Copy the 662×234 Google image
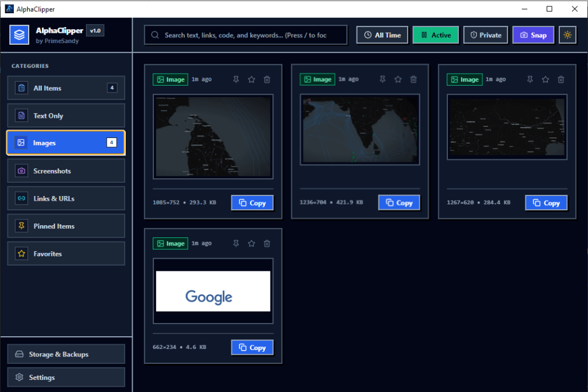Screen dimensions: 588x392 253,348
